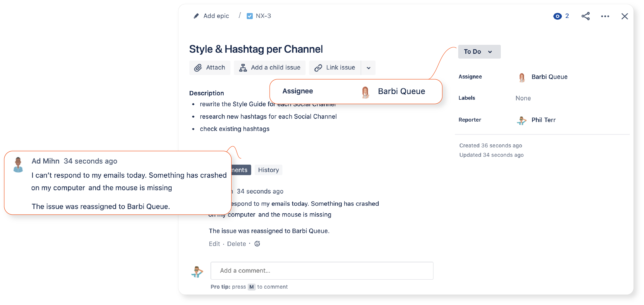Switch to the Comments tab
The height and width of the screenshot is (305, 644).
241,170
